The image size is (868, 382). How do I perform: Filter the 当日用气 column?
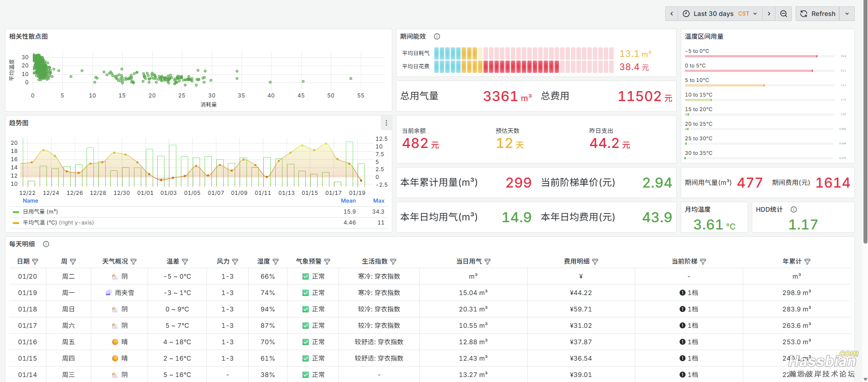(488, 262)
